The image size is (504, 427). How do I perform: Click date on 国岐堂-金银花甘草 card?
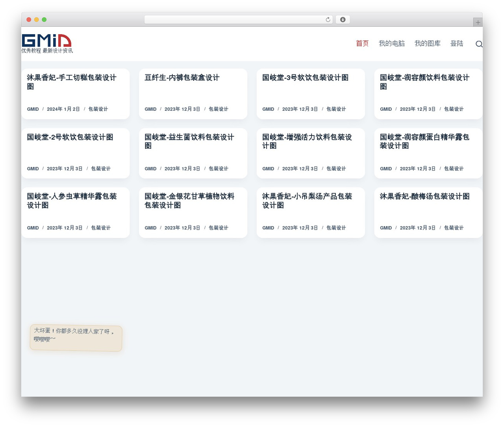(182, 228)
